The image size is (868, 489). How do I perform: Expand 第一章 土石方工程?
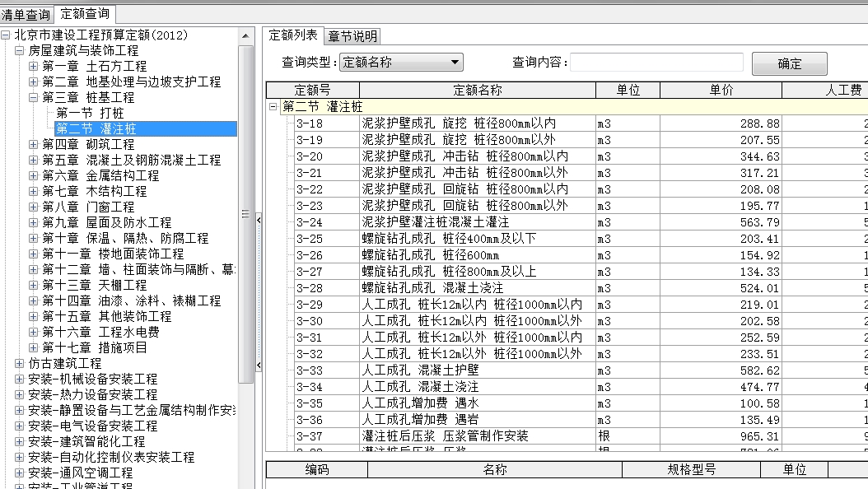click(33, 66)
